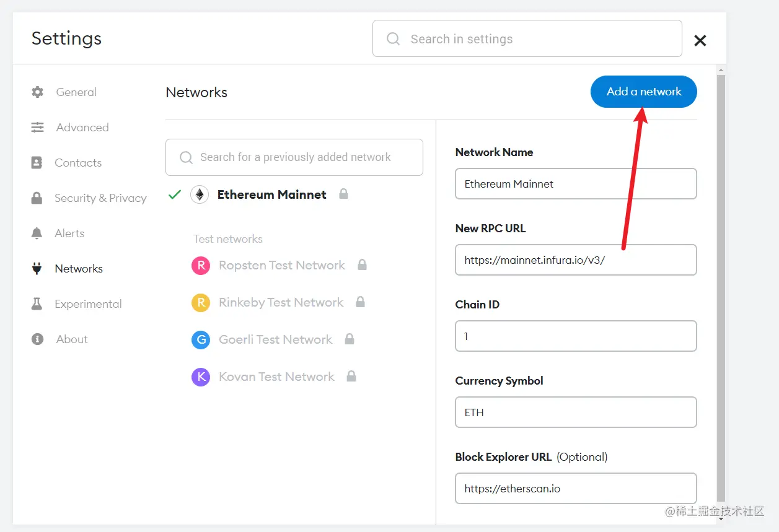Screen dimensions: 779x532
Task: Click the Chain ID input field
Action: [576, 336]
